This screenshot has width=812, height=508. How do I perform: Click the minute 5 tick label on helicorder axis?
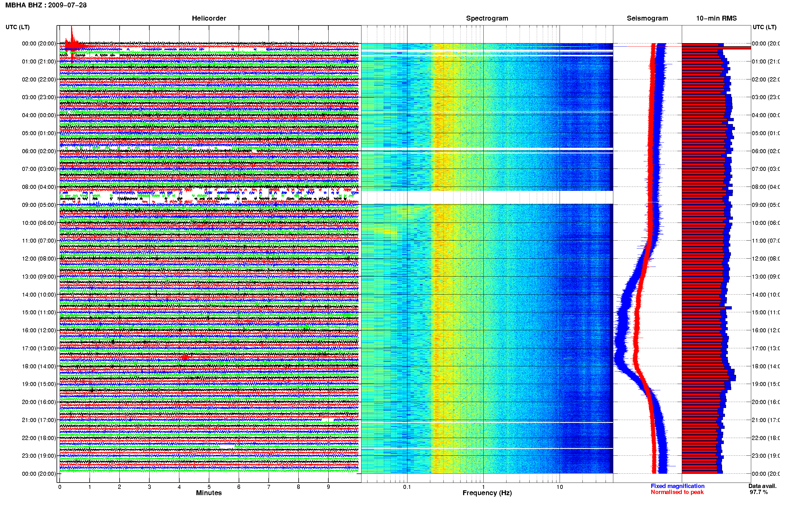pos(209,487)
